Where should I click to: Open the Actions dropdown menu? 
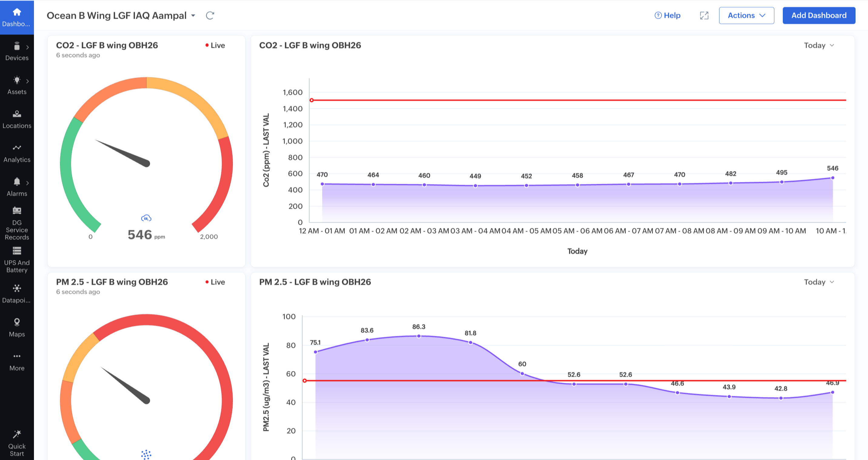[x=746, y=15]
